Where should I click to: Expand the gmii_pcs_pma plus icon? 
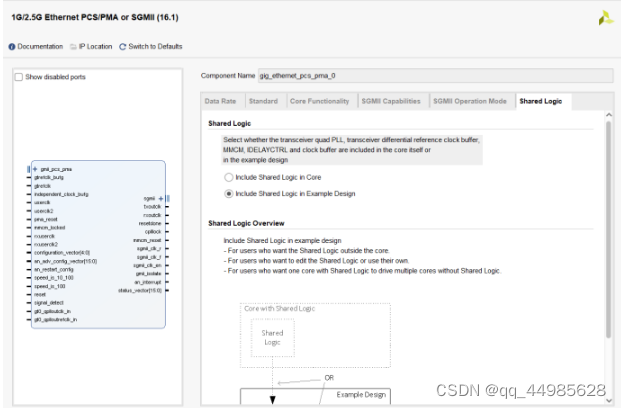tap(35, 169)
